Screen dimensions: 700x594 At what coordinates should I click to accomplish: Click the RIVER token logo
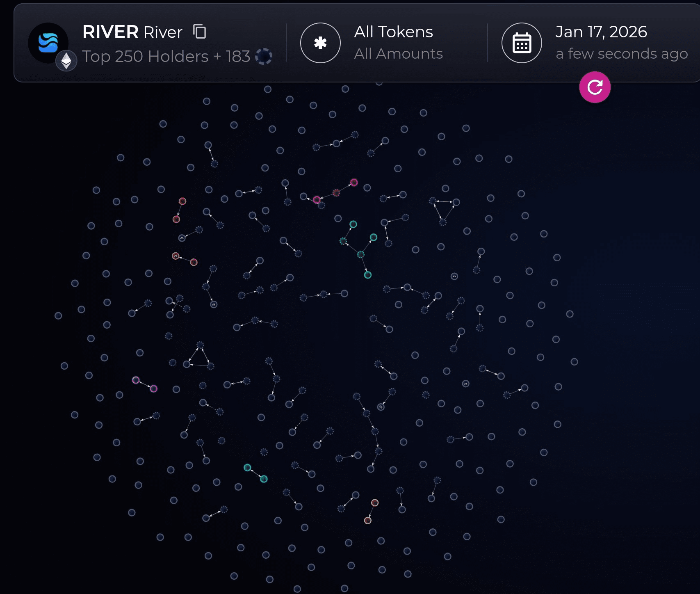pyautogui.click(x=48, y=43)
